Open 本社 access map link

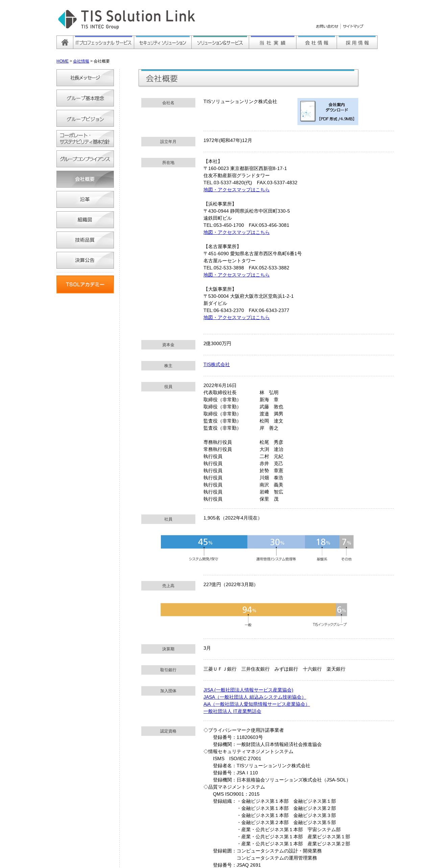[x=236, y=190]
